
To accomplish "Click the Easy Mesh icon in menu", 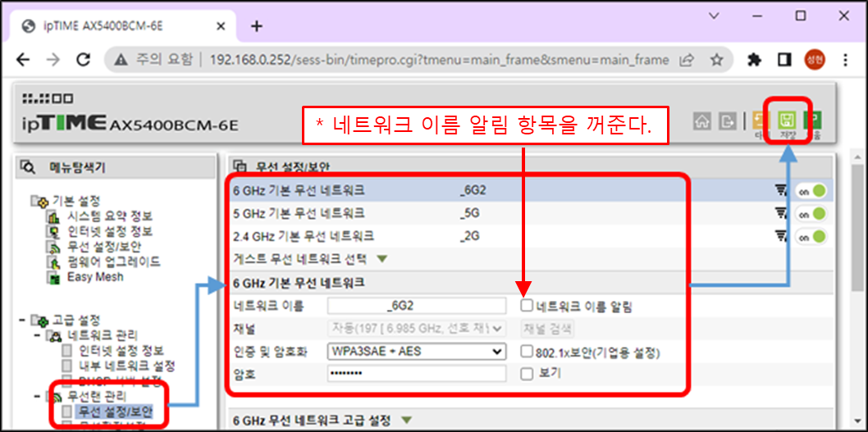I will coord(54,278).
